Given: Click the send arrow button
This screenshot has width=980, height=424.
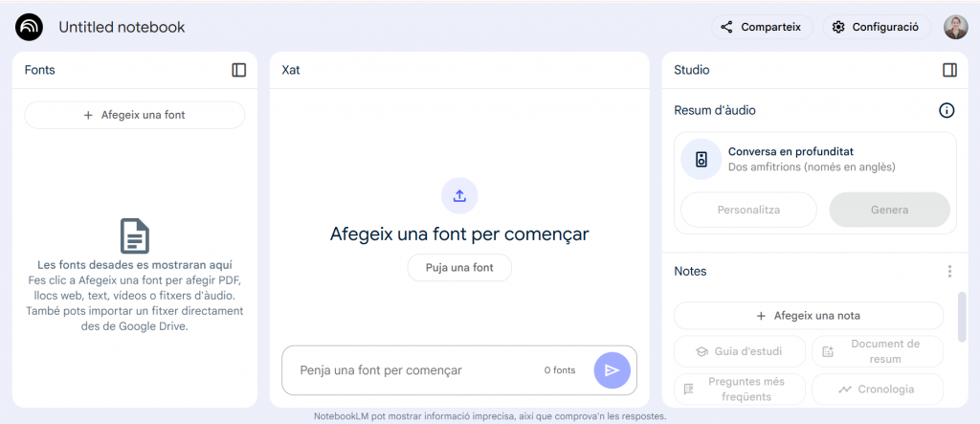Looking at the screenshot, I should 612,370.
